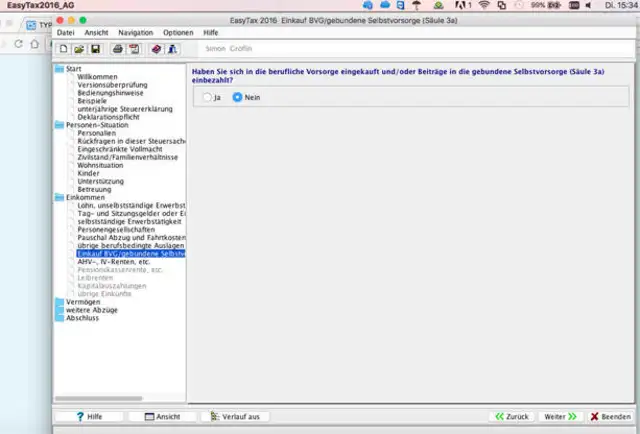This screenshot has width=640, height=434.
Task: Click the Wi-Fi icon in menu bar
Action: 484,5
